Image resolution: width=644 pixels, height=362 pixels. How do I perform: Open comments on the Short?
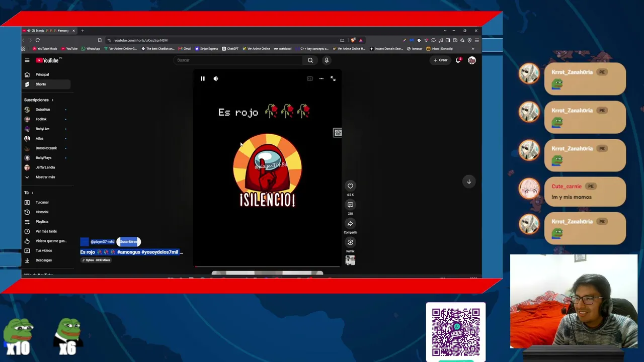click(350, 205)
